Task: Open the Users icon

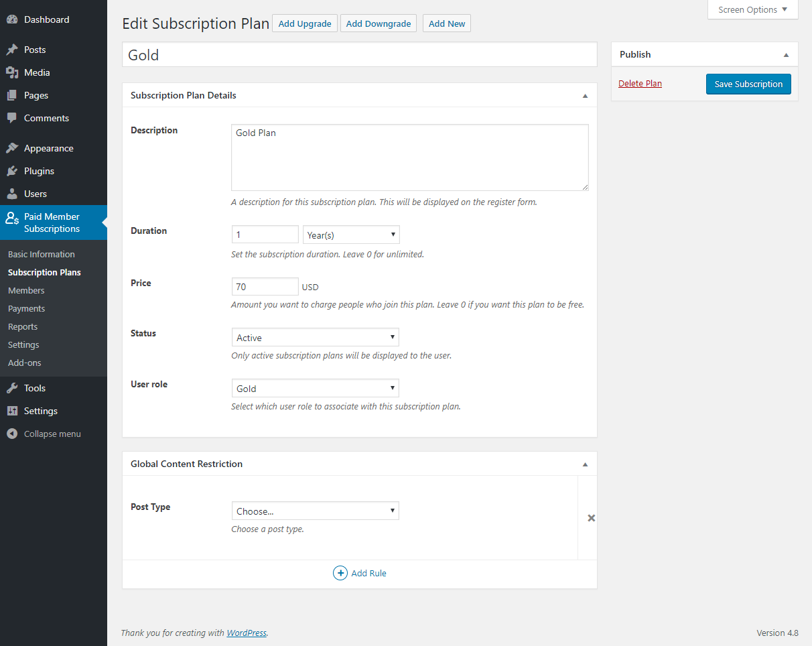Action: tap(14, 194)
